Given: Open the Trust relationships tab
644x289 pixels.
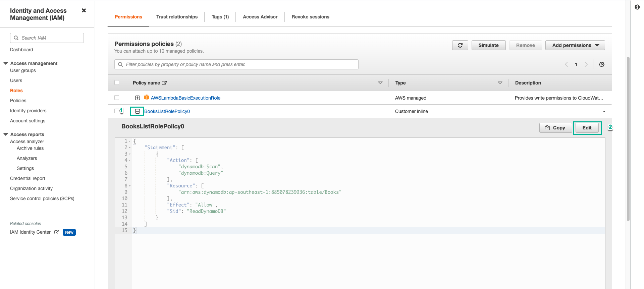Looking at the screenshot, I should 177,17.
